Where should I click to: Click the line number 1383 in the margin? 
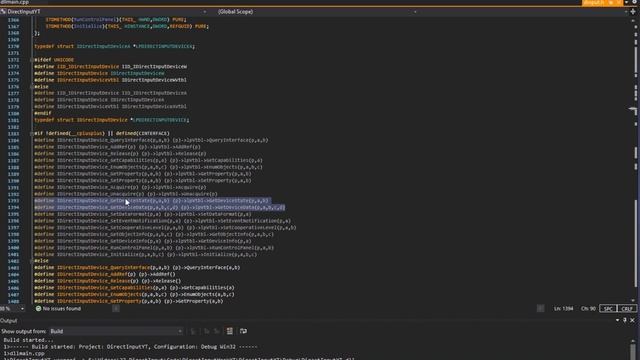[13, 133]
